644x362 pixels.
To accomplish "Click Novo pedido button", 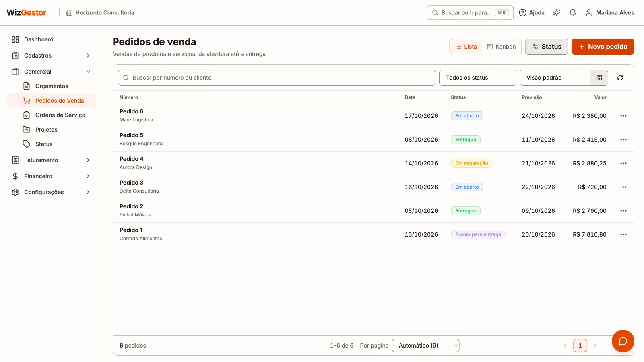I will point(603,47).
